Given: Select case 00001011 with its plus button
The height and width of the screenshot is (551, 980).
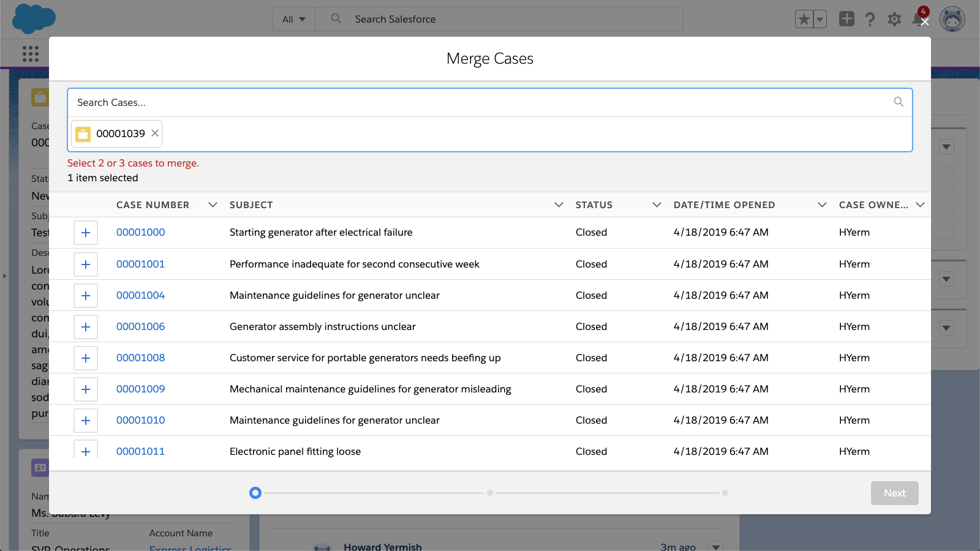Looking at the screenshot, I should (86, 451).
